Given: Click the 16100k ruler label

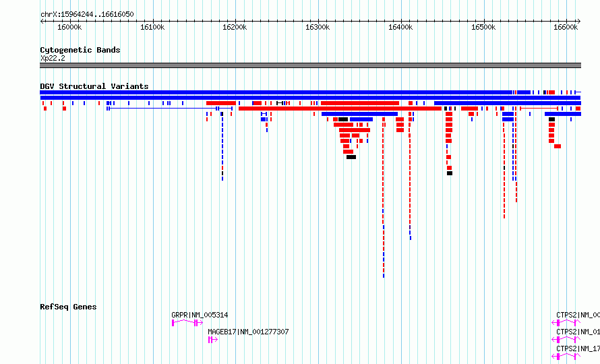Looking at the screenshot, I should pos(152,28).
